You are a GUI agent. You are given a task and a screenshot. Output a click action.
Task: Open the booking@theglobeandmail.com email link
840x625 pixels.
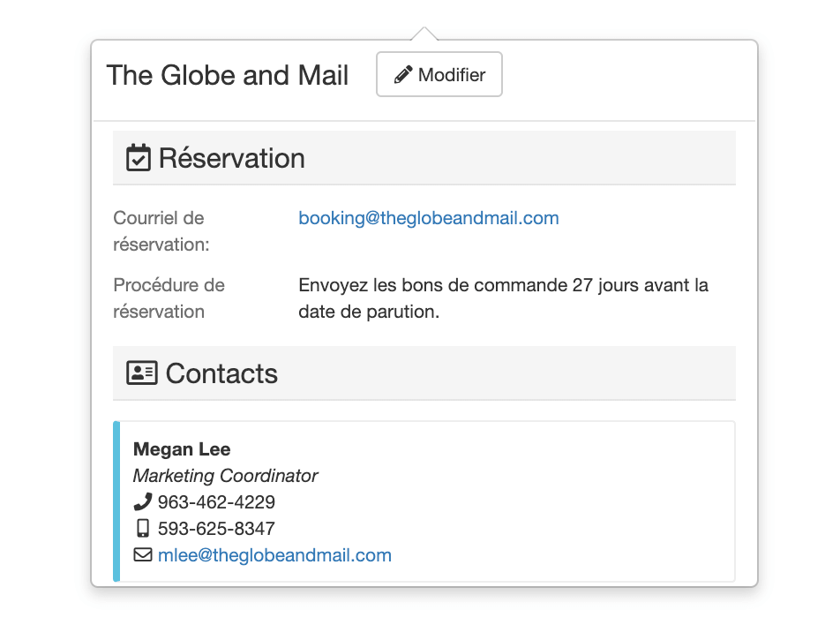(429, 218)
